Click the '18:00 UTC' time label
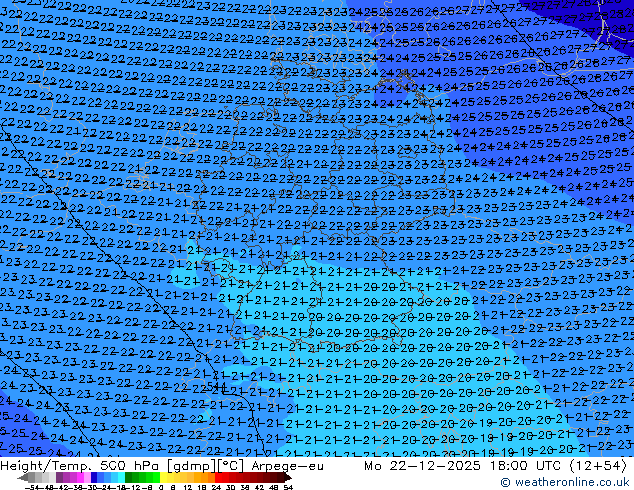Image resolution: width=634 pixels, height=490 pixels. (528, 466)
